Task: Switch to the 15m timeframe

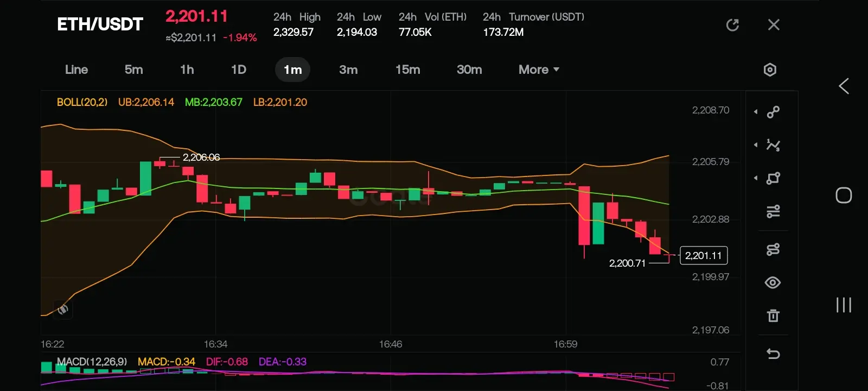Action: [x=408, y=70]
